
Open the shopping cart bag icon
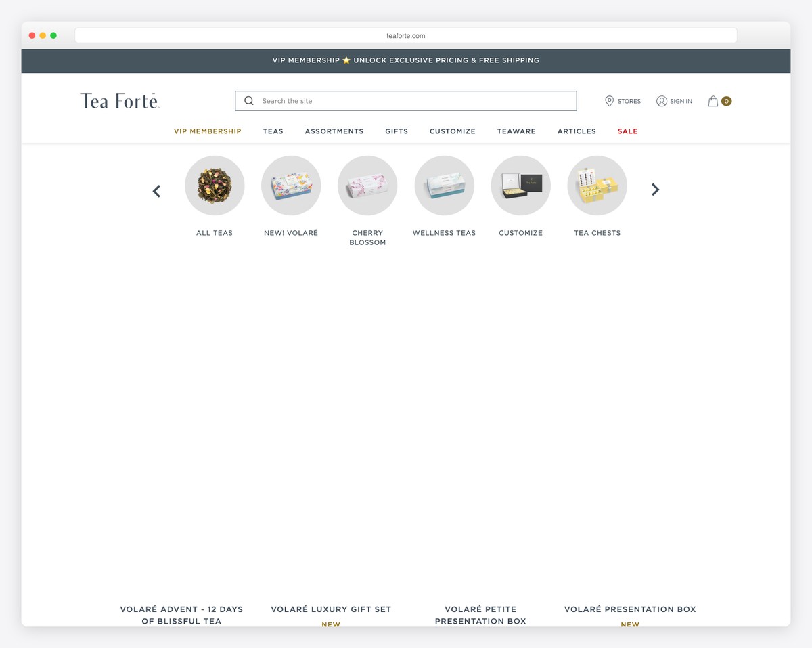(714, 100)
